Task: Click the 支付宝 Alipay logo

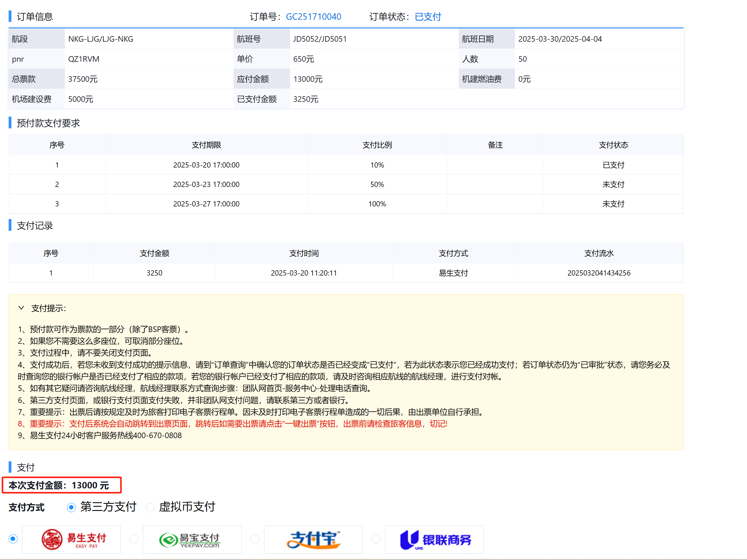Action: 313,539
